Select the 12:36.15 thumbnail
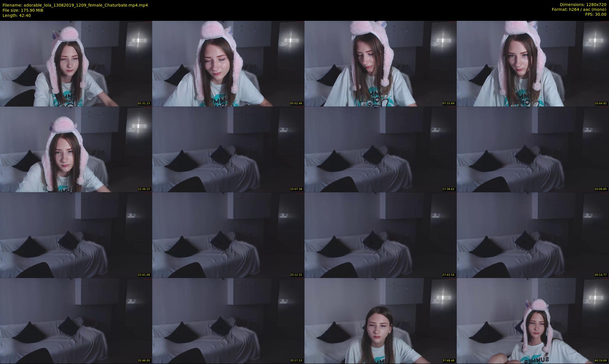The image size is (609, 364). coord(76,149)
